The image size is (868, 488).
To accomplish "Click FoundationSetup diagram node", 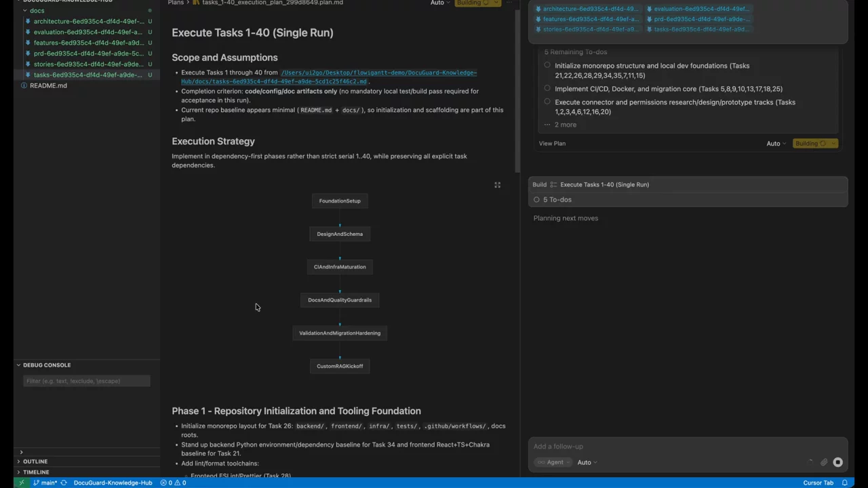I will click(x=340, y=201).
